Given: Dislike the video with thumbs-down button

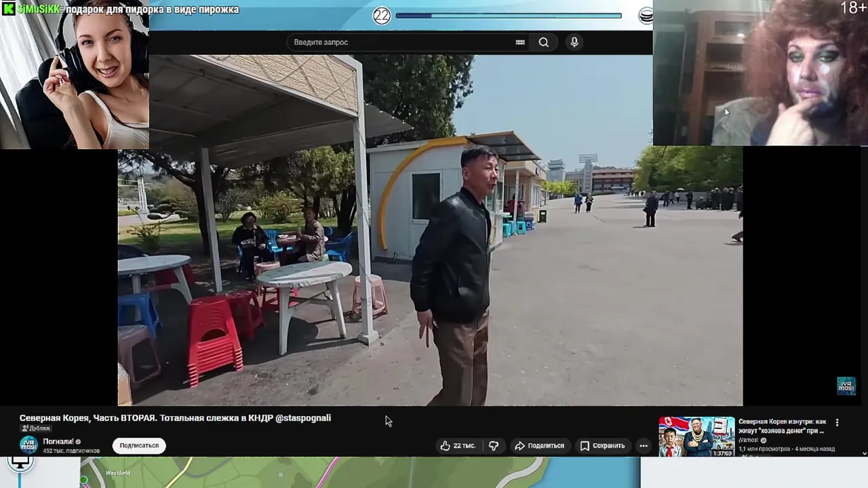Looking at the screenshot, I should coord(494,445).
